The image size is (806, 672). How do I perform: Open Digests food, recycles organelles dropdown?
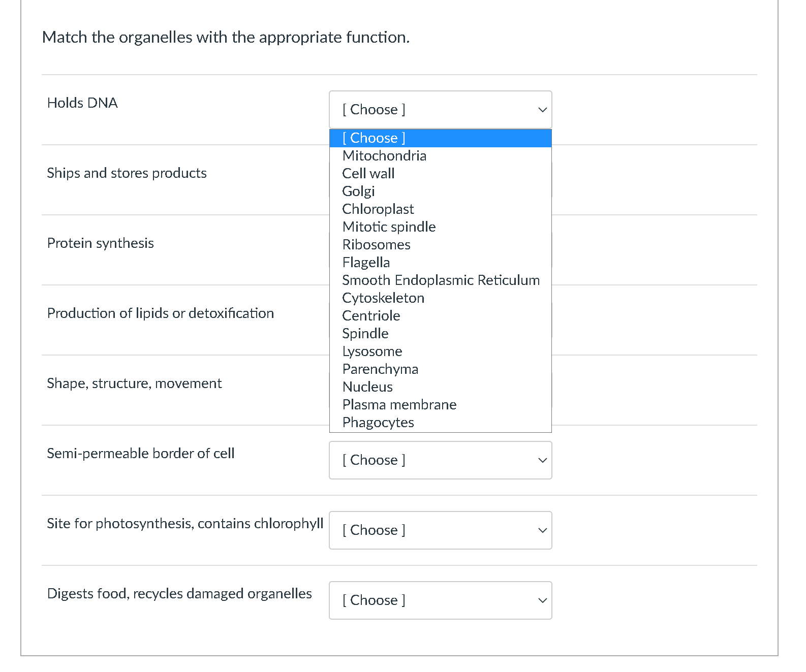click(441, 600)
